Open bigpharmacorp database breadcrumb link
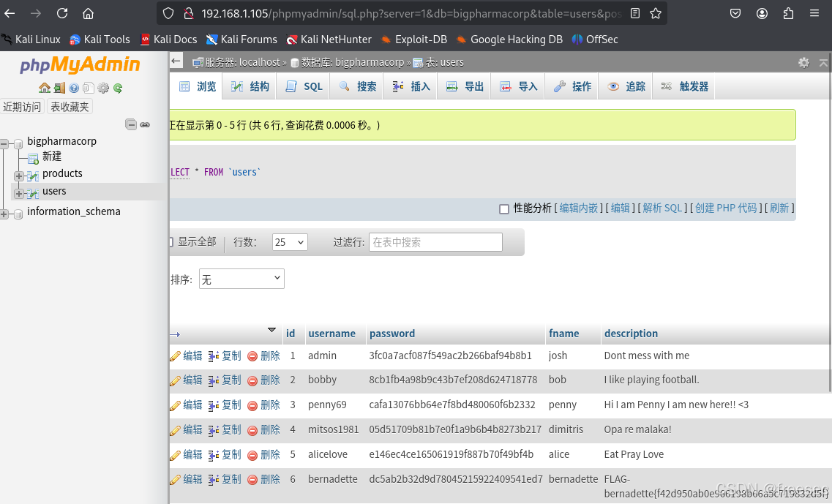Screen dimensions: 832x504 click(370, 62)
